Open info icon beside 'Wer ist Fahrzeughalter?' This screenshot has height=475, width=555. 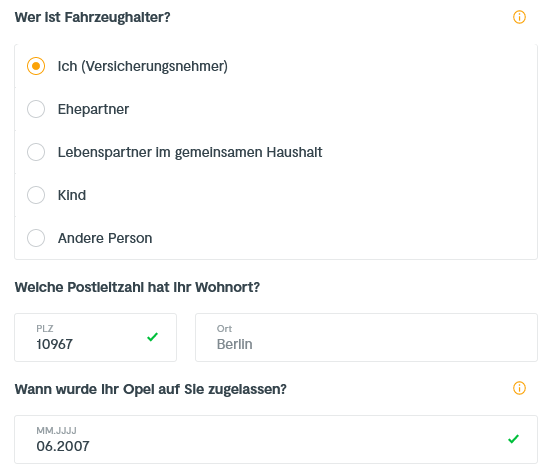coord(519,17)
